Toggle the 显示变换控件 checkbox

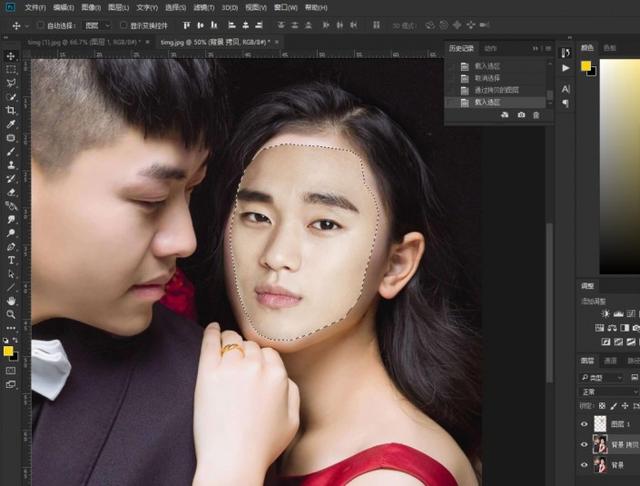pyautogui.click(x=123, y=25)
